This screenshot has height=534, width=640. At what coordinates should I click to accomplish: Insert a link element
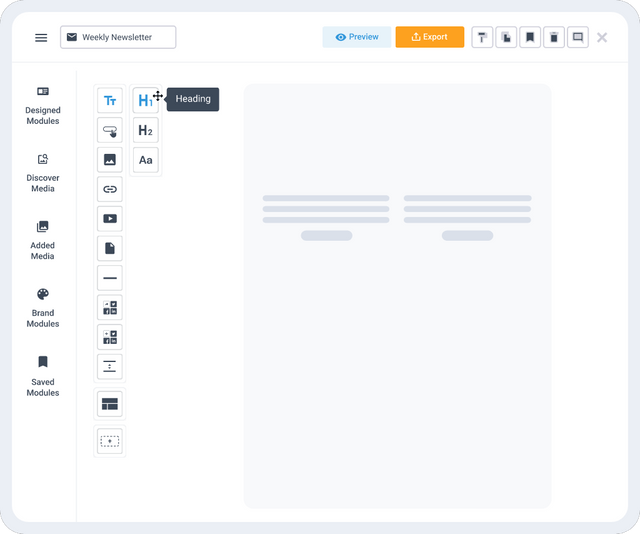(x=110, y=189)
